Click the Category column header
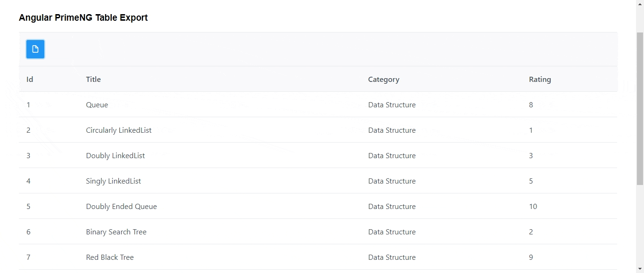Image resolution: width=644 pixels, height=273 pixels. tap(384, 80)
